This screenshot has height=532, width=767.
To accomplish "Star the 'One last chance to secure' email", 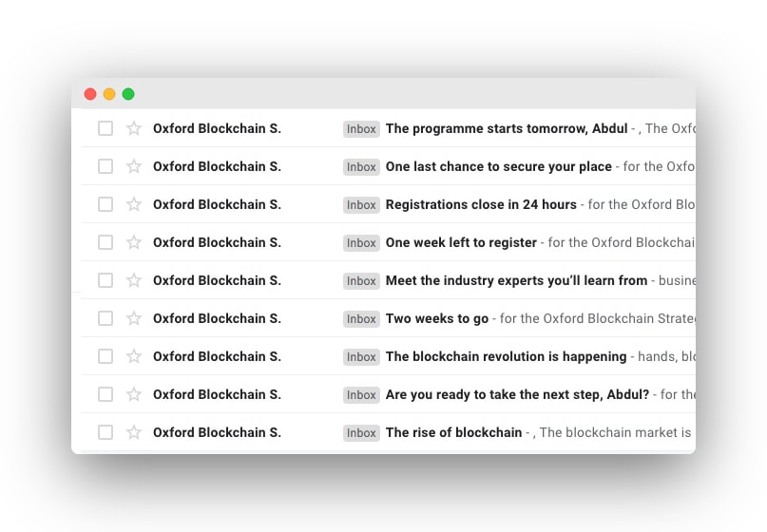I will pyautogui.click(x=134, y=167).
